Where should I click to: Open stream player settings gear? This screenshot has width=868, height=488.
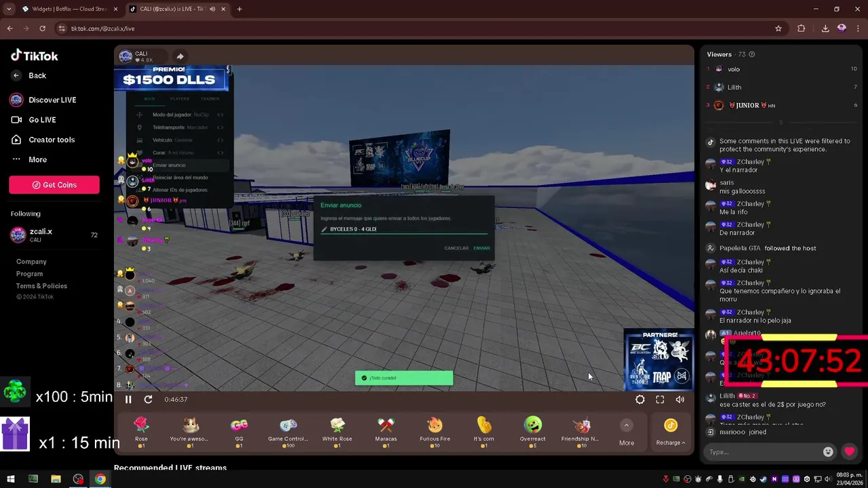(640, 400)
